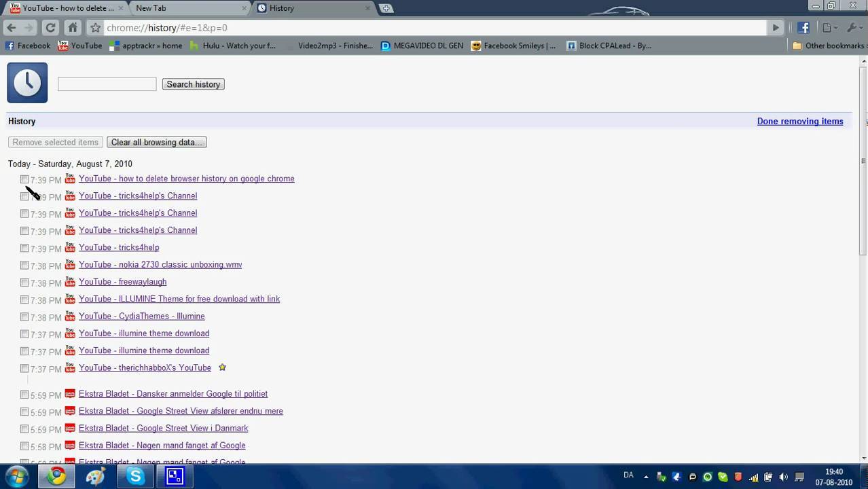Check the nokia 2730 classic unboxing entry
Screen dimensions: 868x489
[x=24, y=266]
